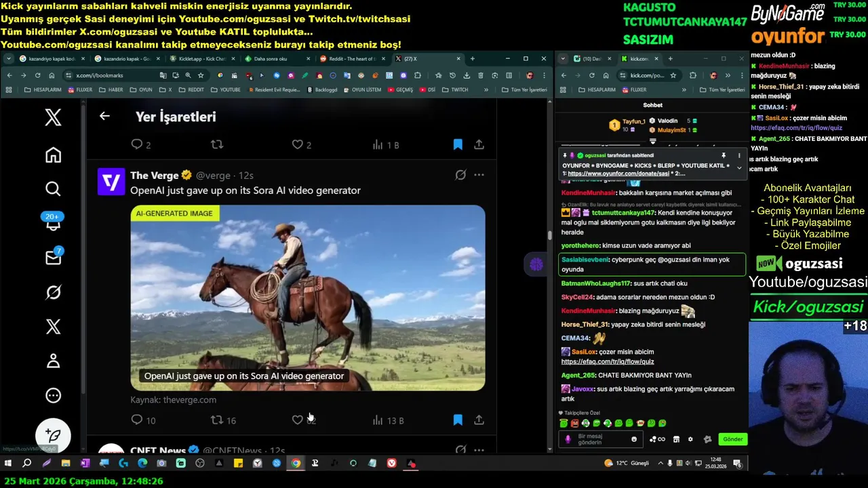Collapse Kick chat leaderboard
868x488 pixels.
(x=652, y=142)
